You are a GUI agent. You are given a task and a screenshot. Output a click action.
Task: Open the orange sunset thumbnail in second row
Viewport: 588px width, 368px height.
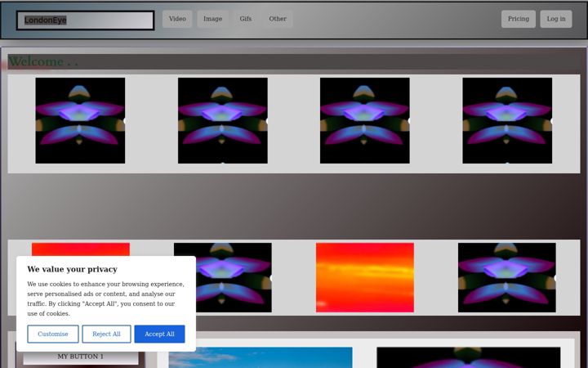[x=365, y=277]
